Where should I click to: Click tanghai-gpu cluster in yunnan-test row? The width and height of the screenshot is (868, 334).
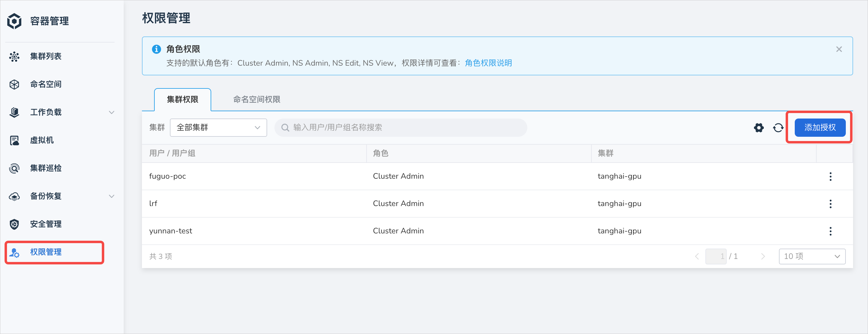pos(619,231)
